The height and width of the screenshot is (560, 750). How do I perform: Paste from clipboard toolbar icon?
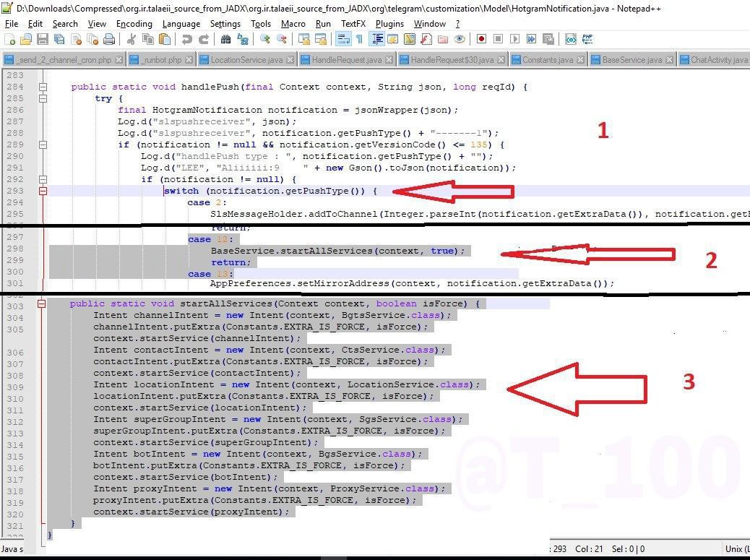tap(165, 39)
